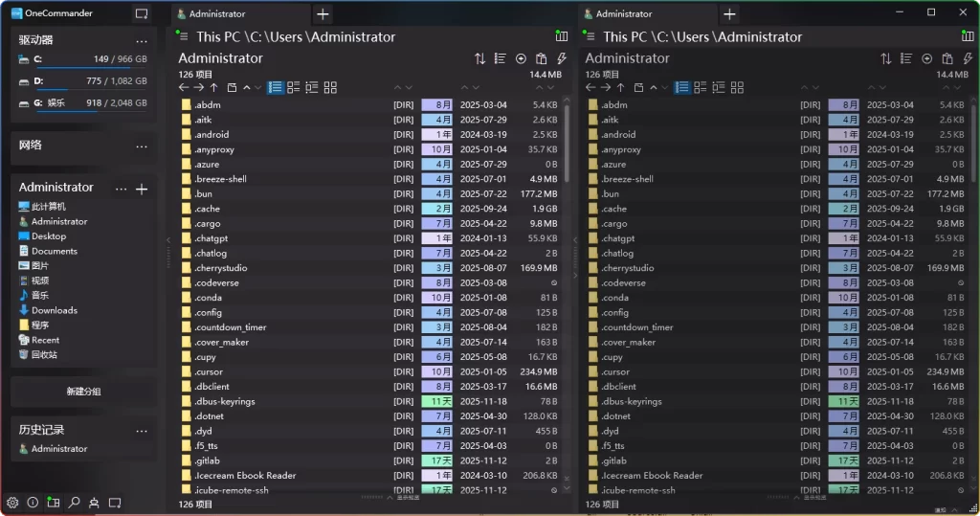Click the window icon next to OneCommander title

pyautogui.click(x=142, y=13)
